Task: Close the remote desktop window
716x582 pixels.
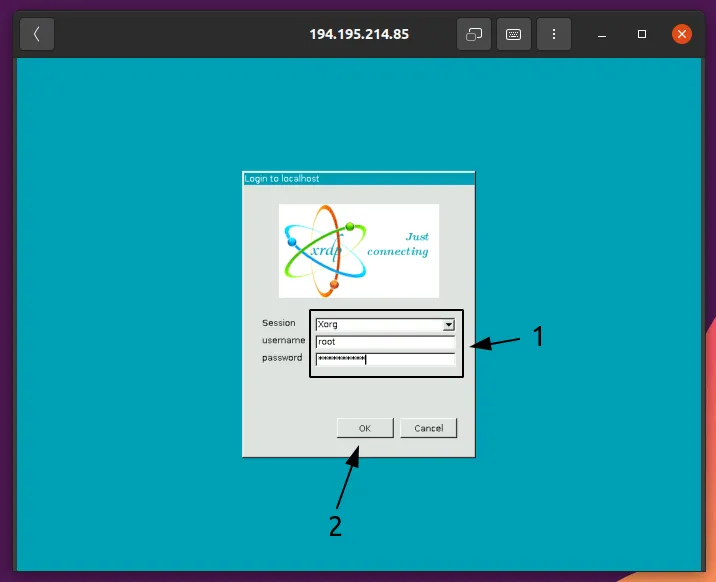Action: click(682, 34)
